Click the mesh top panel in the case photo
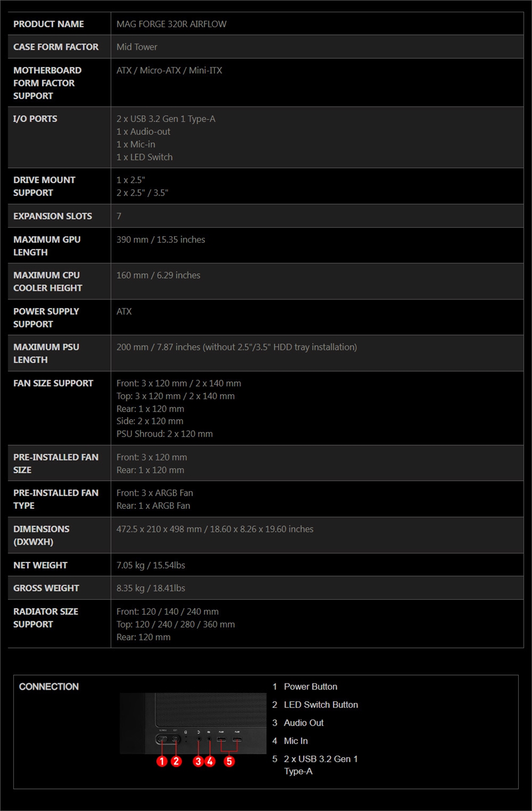The height and width of the screenshot is (811, 532). pos(211,710)
